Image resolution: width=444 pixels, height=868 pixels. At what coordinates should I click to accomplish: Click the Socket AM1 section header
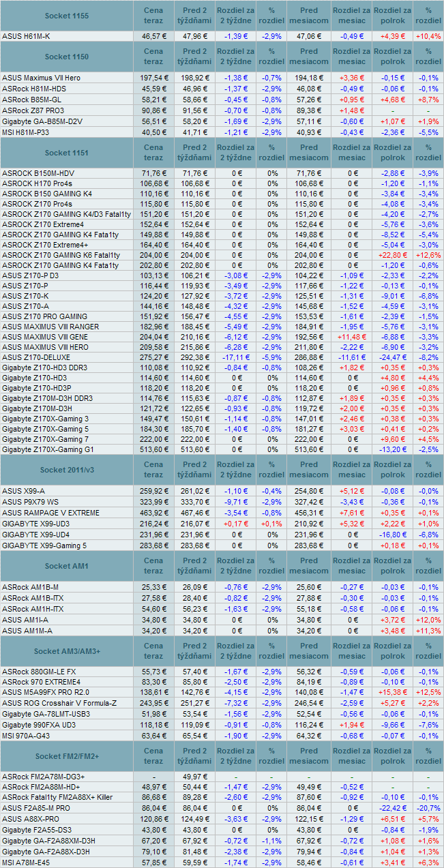tap(67, 566)
